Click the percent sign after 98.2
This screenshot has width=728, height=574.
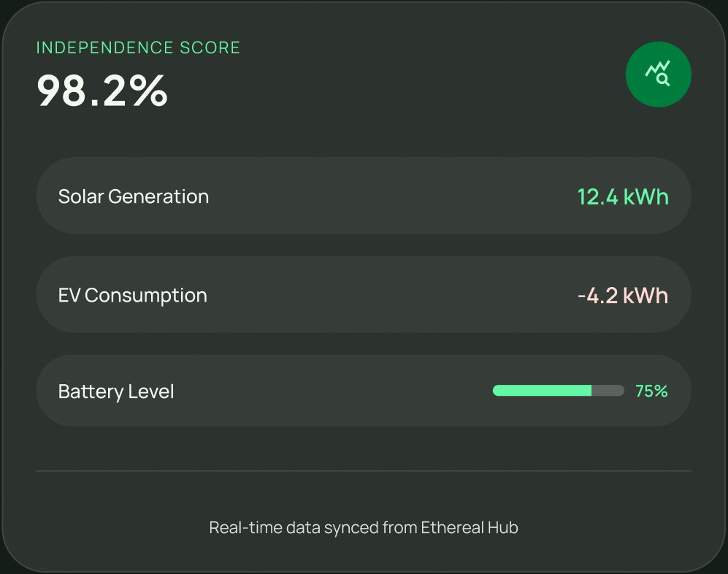coord(150,91)
